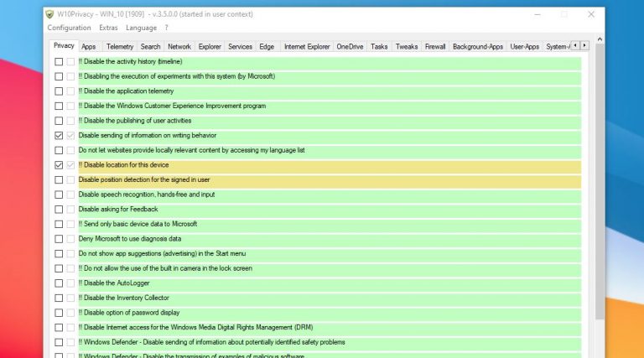Open the ? help menu
Screen dimensions: 644x358
[x=166, y=28]
